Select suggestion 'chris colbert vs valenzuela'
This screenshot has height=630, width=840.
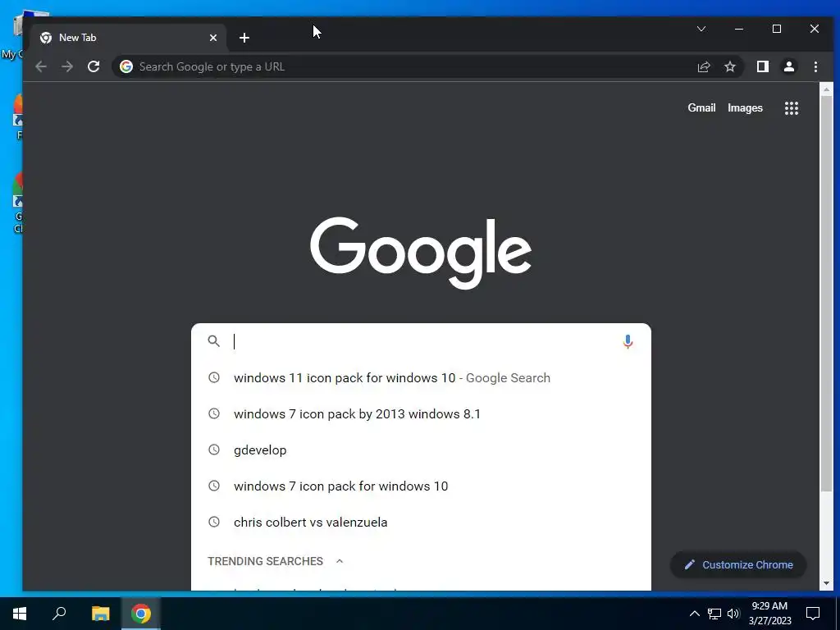[x=421, y=523]
